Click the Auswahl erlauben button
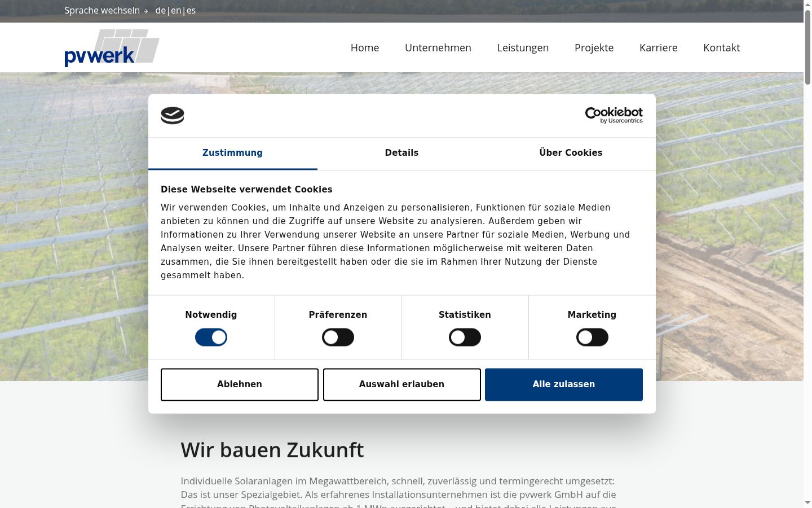 pyautogui.click(x=401, y=384)
